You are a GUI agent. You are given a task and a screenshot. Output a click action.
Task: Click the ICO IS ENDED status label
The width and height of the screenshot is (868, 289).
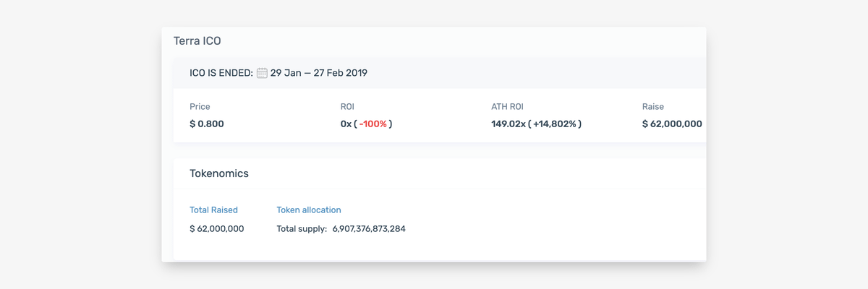221,73
